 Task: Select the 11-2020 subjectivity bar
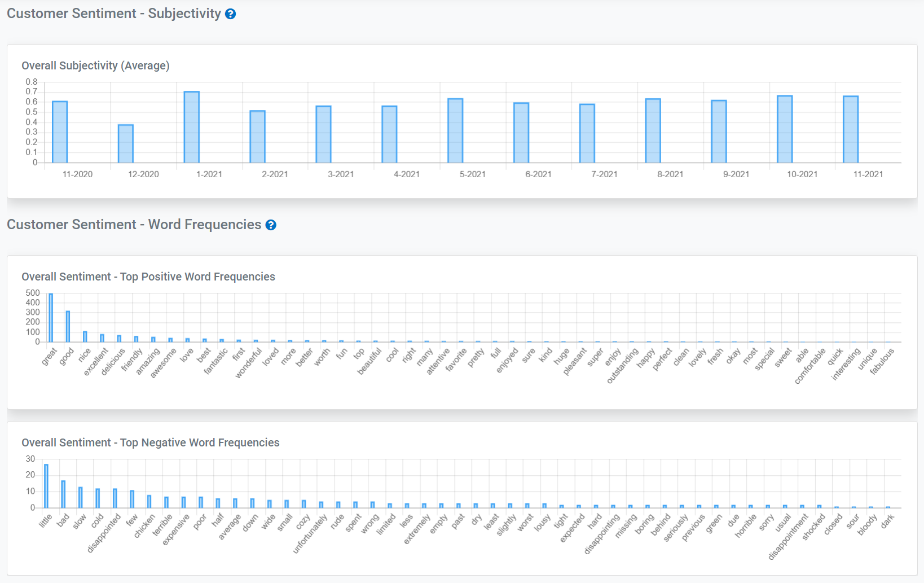point(60,132)
